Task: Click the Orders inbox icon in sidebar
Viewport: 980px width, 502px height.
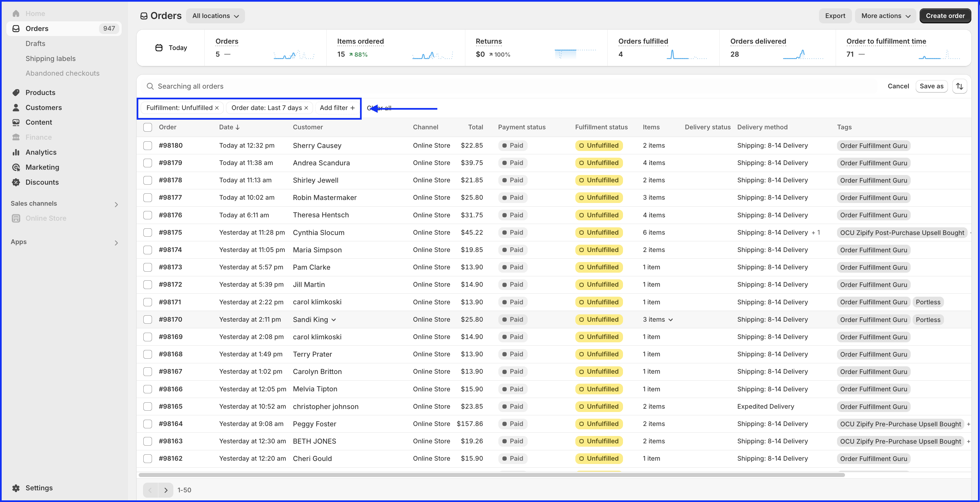Action: [16, 29]
